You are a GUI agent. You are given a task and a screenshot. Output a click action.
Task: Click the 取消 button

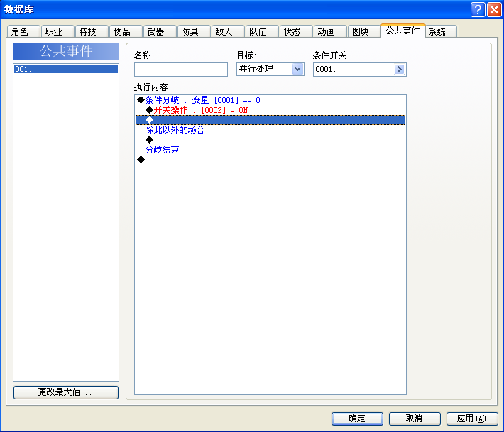(x=415, y=418)
